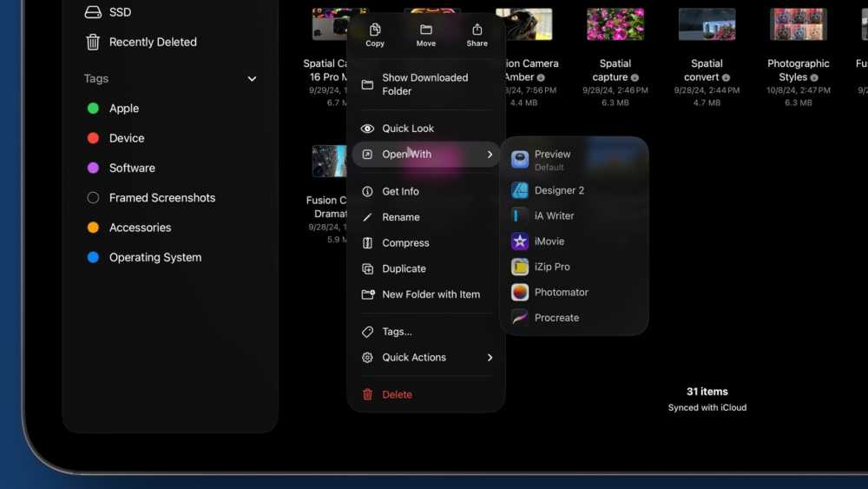Viewport: 868px width, 489px height.
Task: Expand the Quick Actions submenu arrow
Action: (x=490, y=358)
